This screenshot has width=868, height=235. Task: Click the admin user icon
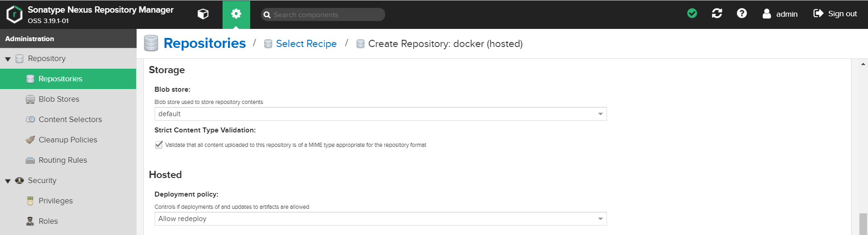767,14
